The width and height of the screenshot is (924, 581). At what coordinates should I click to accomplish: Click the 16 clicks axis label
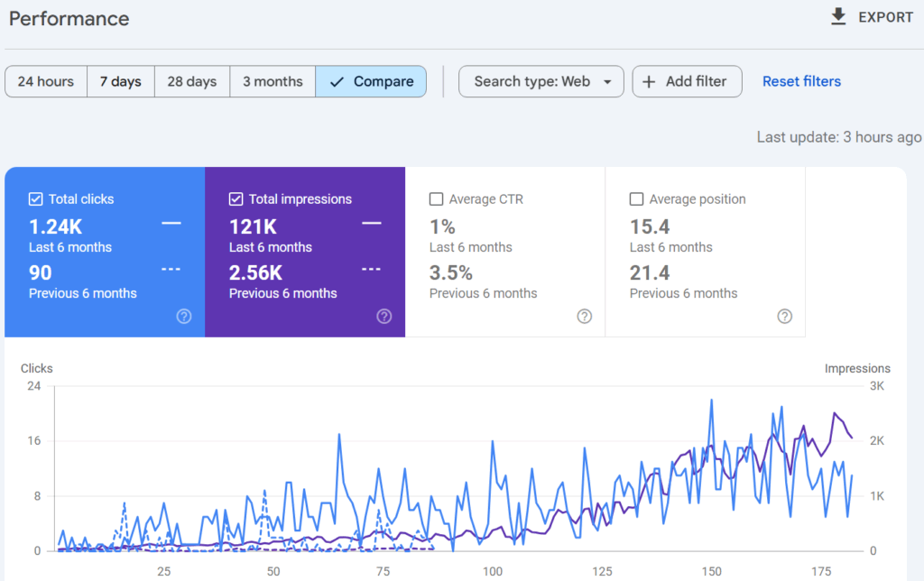point(34,441)
